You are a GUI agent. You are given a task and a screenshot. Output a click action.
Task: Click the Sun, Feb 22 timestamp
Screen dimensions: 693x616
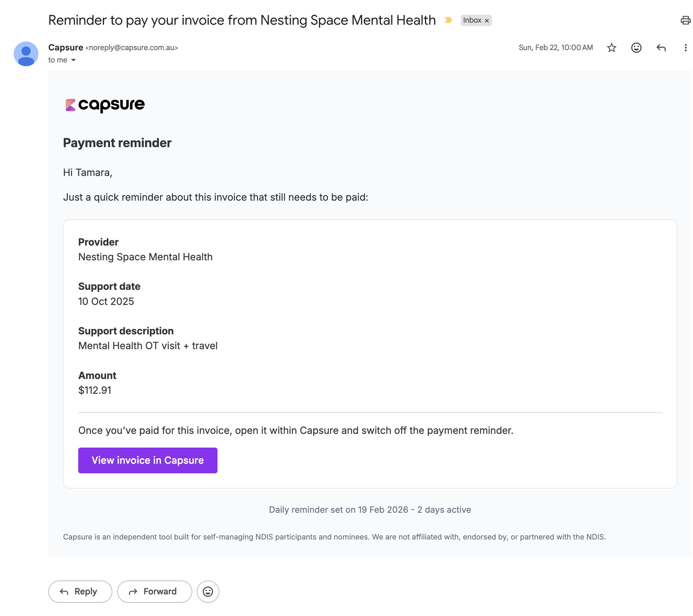(555, 48)
